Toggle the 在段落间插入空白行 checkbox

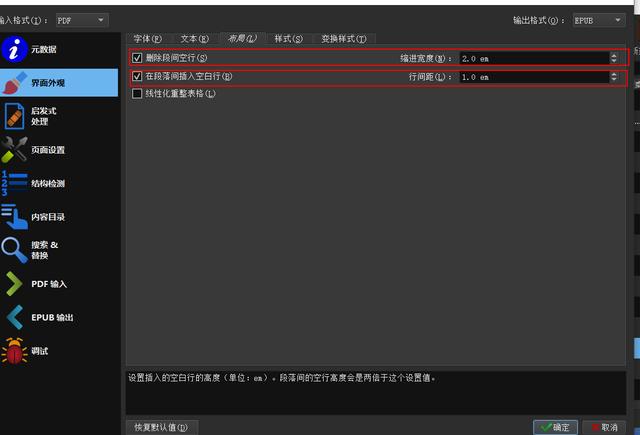pyautogui.click(x=137, y=76)
